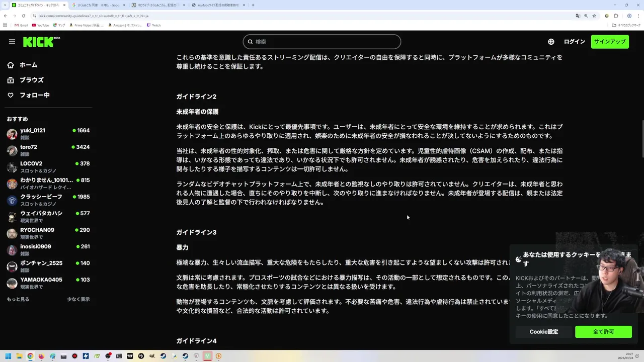Screen dimensions: 644x362
Task: Click the ガイドライン3 heading
Action: [196, 232]
